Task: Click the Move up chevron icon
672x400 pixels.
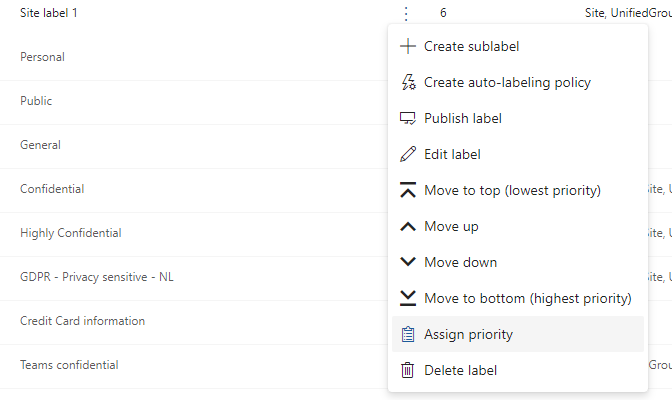Action: [407, 226]
